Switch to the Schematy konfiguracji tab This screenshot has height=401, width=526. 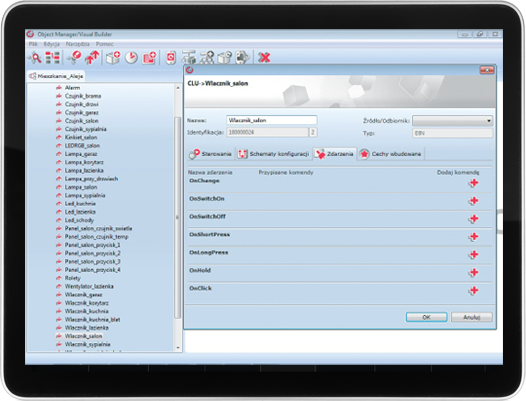[273, 154]
